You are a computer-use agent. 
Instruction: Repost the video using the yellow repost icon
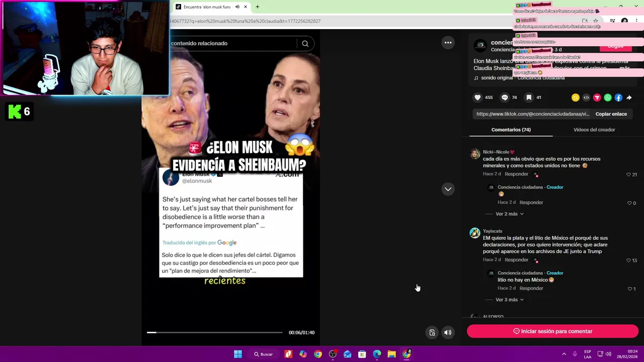coord(576,98)
